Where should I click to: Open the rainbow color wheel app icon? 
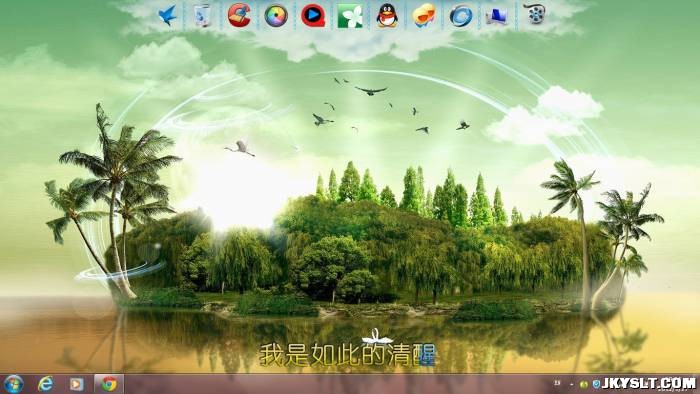point(276,16)
